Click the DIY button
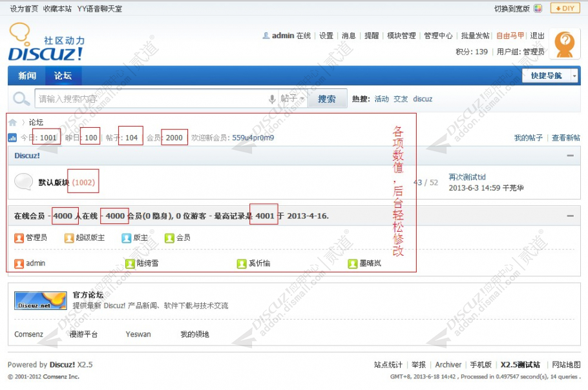 coord(565,8)
